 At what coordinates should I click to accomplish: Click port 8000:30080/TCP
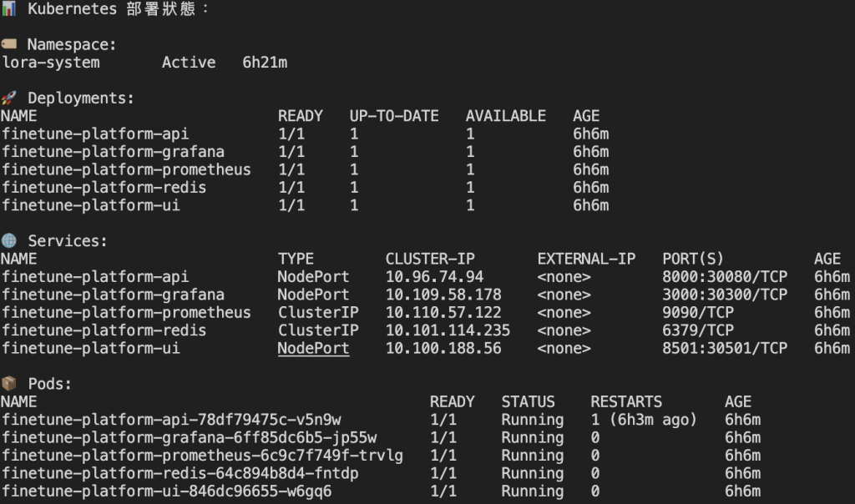click(x=725, y=277)
